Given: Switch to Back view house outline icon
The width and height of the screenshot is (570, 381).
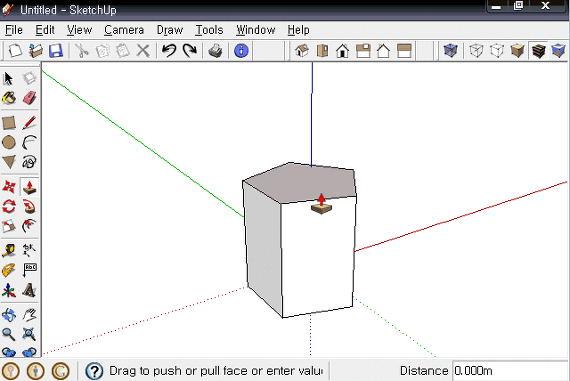Looking at the screenshot, I should coord(383,51).
